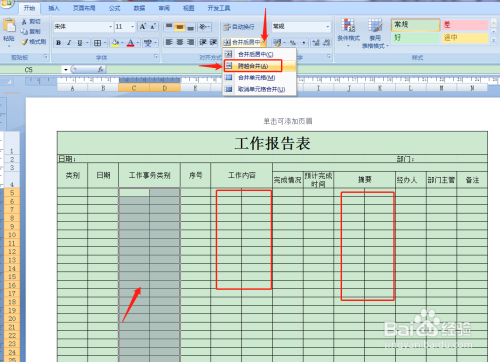Viewport: 500px width, 362px height.
Task: Align text right
Action: pyautogui.click(x=190, y=42)
